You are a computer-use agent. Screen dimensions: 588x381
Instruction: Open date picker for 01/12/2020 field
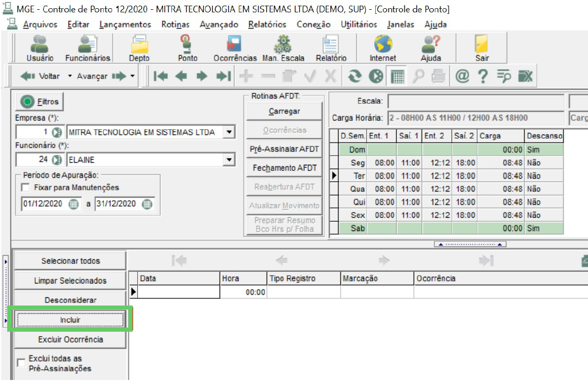pos(73,204)
